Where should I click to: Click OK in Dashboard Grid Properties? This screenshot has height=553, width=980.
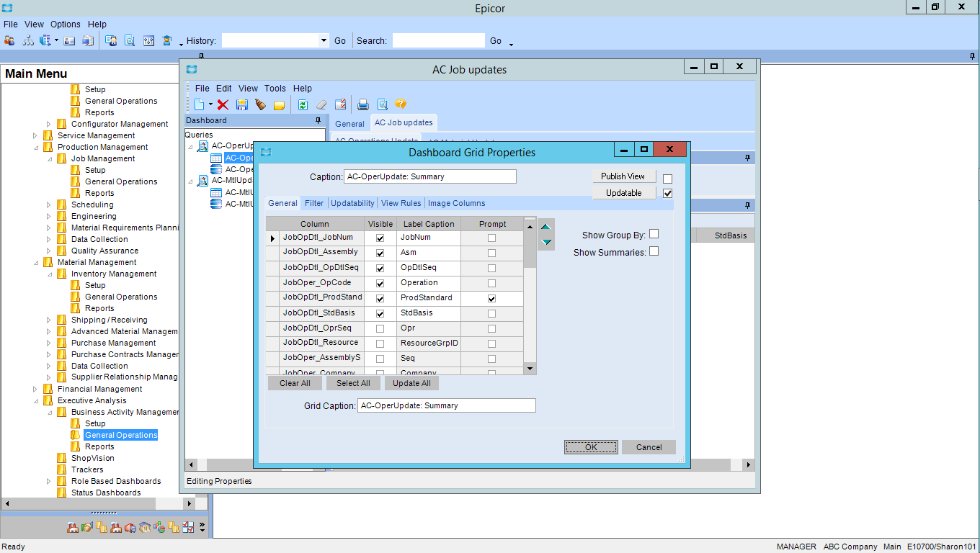click(x=591, y=447)
